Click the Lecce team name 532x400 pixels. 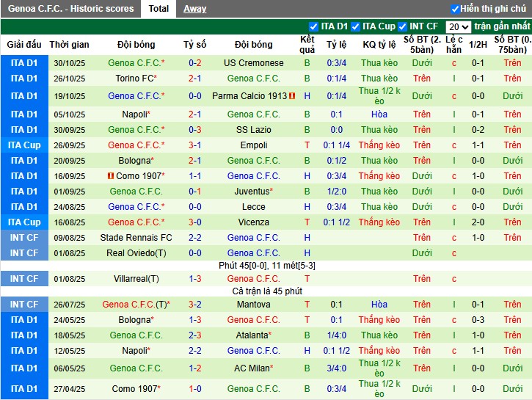253,207
